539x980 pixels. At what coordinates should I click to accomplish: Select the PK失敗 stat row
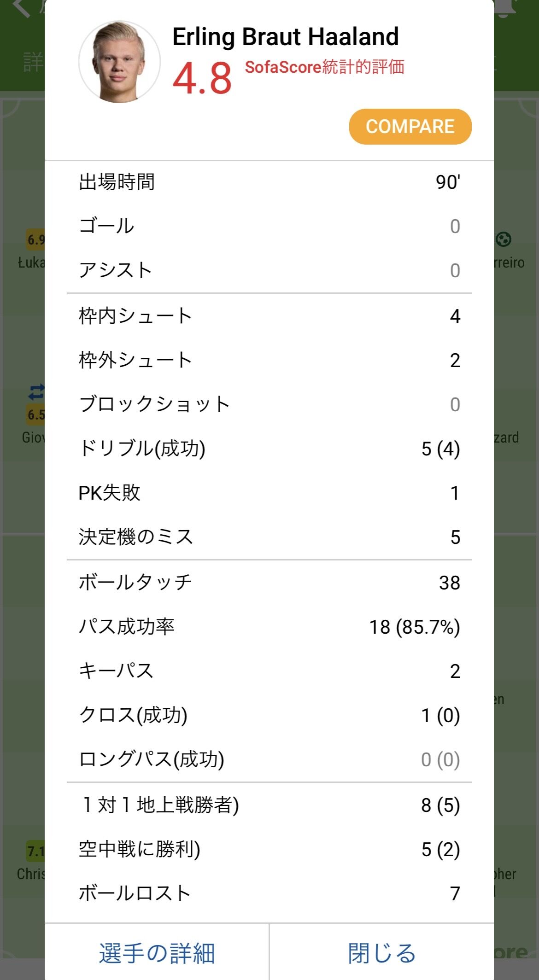coord(269,493)
